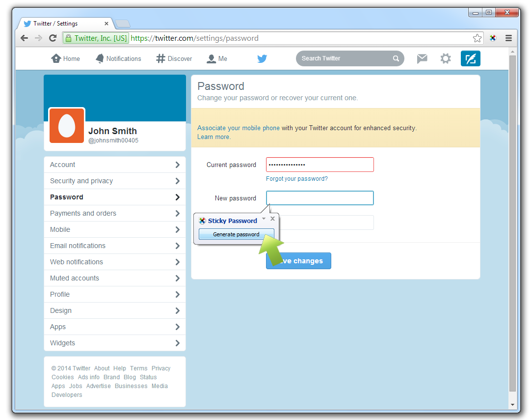Click footer Advertise link
532x420 pixels.
(98, 386)
